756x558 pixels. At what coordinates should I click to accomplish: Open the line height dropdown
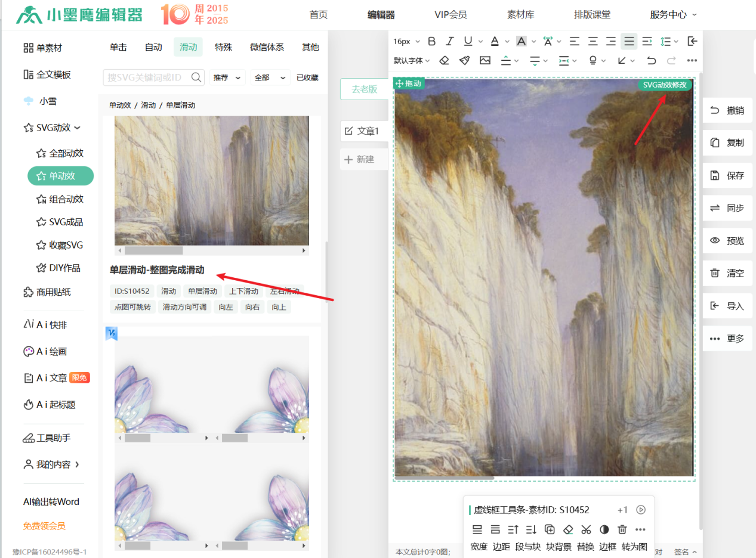point(670,41)
